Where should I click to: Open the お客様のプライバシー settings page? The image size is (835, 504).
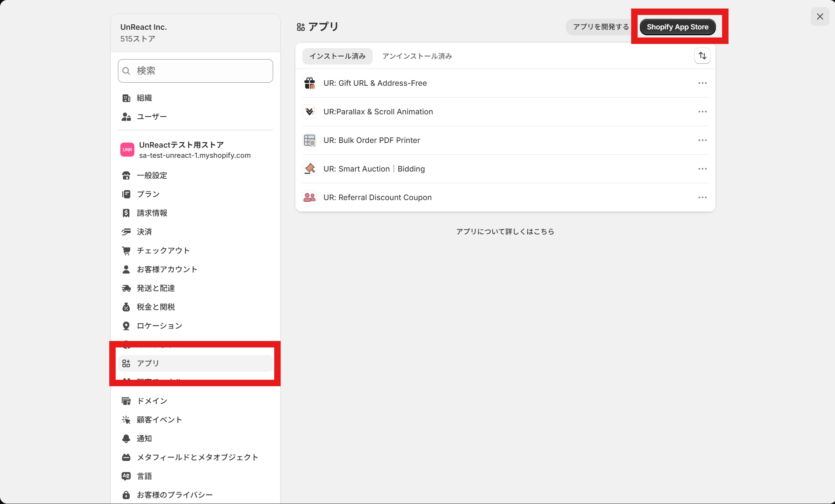point(195,495)
